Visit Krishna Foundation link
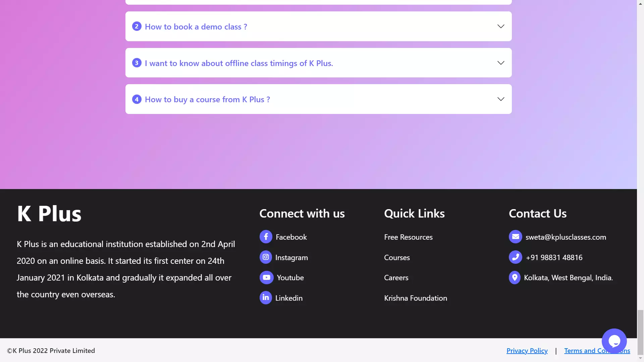The image size is (644, 362). coord(416,298)
